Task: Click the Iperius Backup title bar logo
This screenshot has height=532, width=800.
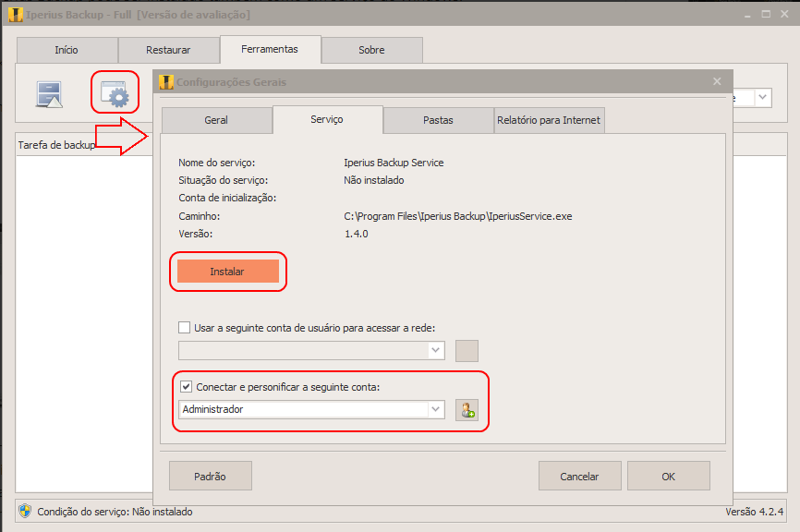Action: [16, 15]
